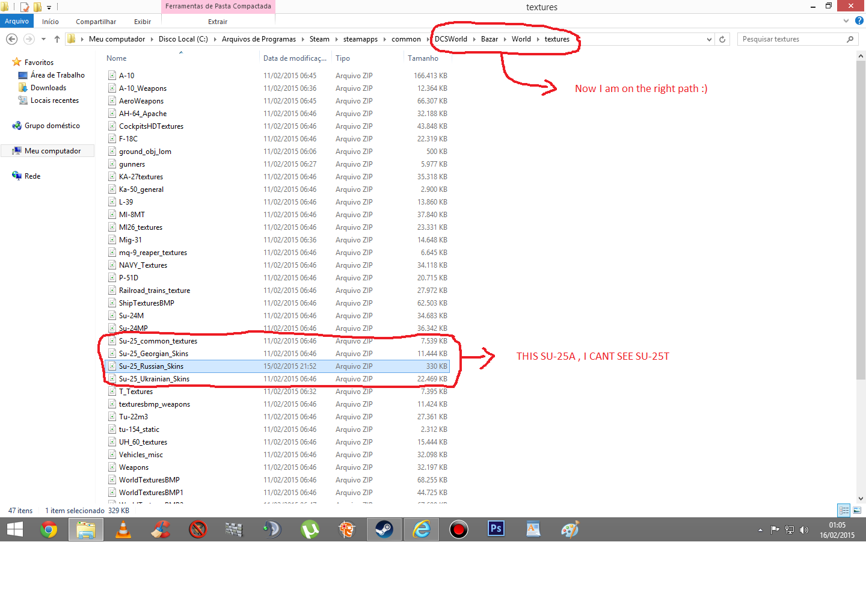Select Downloads in the Favoritos sidebar

point(48,88)
